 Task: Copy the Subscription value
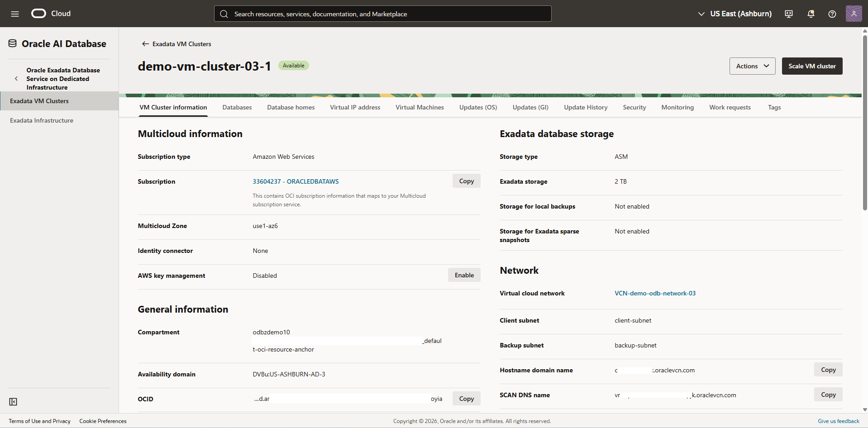[x=467, y=181]
